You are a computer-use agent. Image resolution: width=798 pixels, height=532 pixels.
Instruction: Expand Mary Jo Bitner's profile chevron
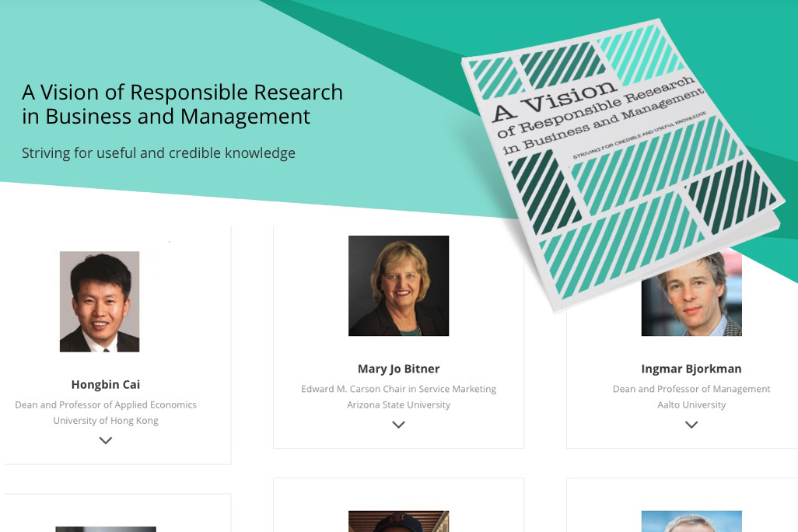click(398, 425)
